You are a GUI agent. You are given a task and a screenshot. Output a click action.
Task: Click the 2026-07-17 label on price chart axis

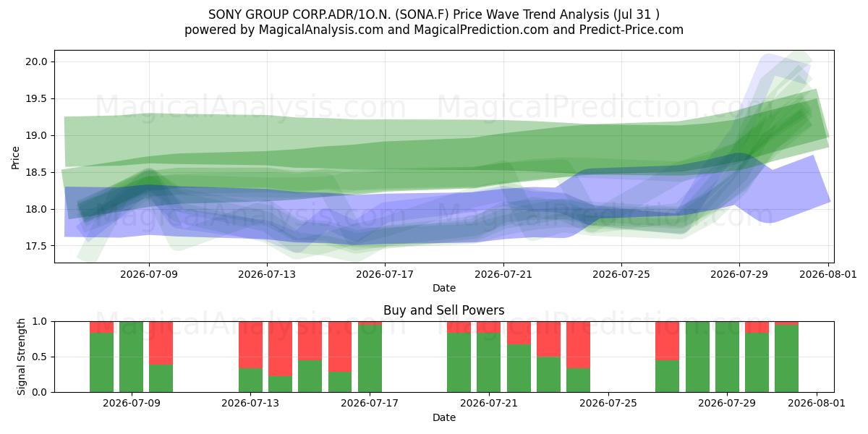[x=385, y=274]
